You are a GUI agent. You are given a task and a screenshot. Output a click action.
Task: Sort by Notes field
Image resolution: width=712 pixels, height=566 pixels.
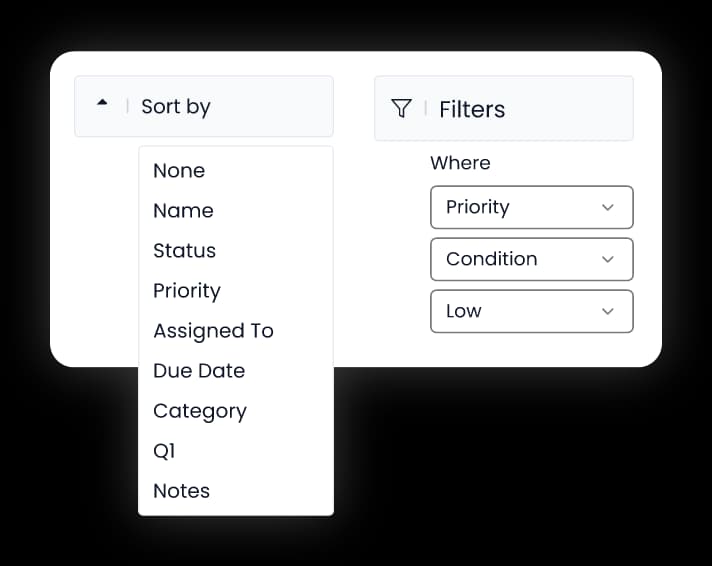tap(236, 491)
